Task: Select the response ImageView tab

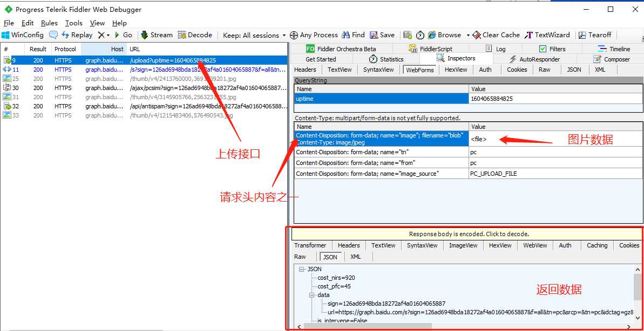Action: [463, 245]
